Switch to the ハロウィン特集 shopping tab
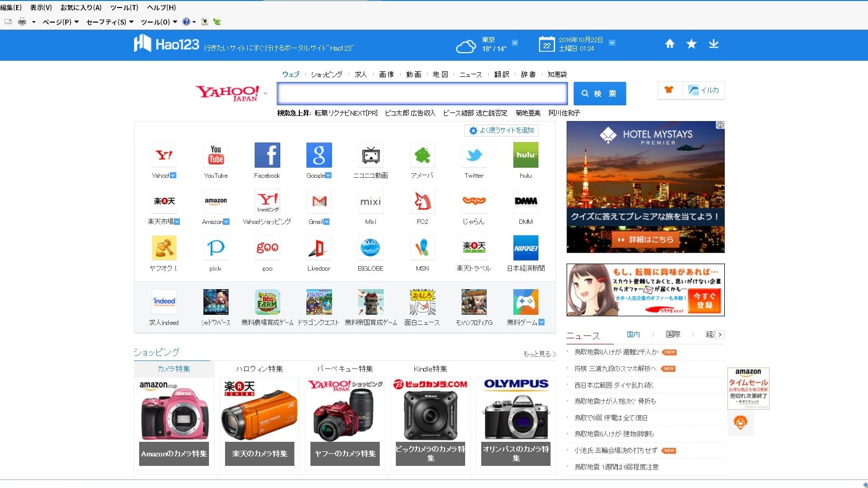Screen dimensions: 868x488 pyautogui.click(x=260, y=369)
